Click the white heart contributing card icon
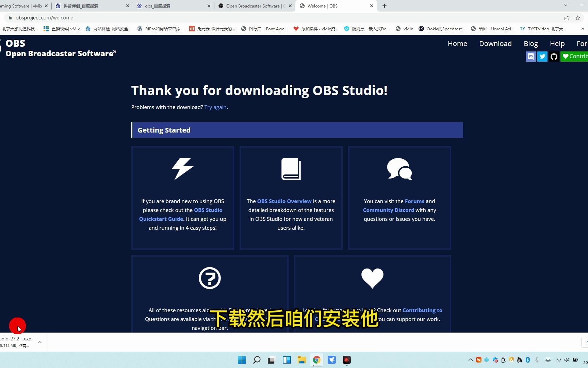Screen dimensions: 588x368 click(x=372, y=278)
